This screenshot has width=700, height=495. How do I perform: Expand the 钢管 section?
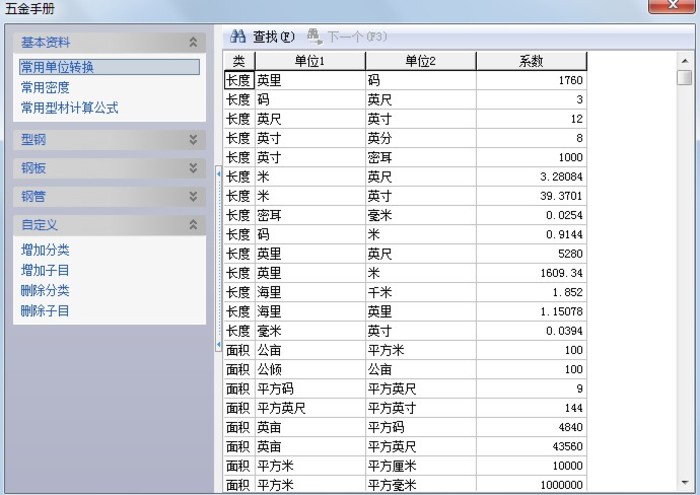point(193,196)
